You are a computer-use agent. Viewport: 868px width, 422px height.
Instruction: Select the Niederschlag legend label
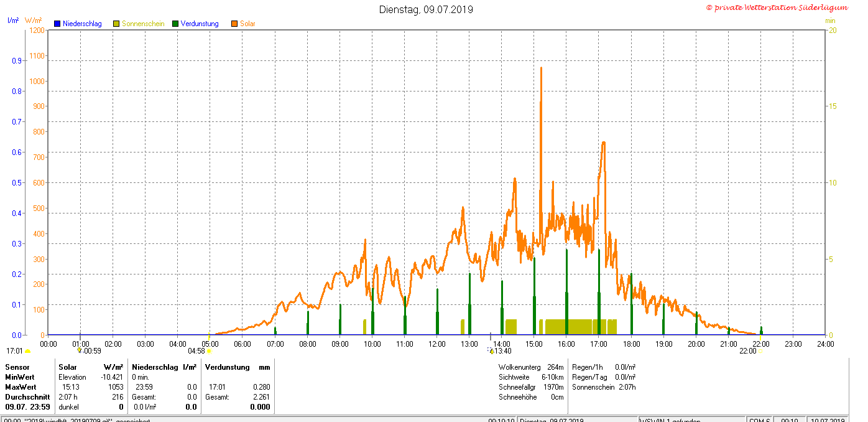[82, 24]
